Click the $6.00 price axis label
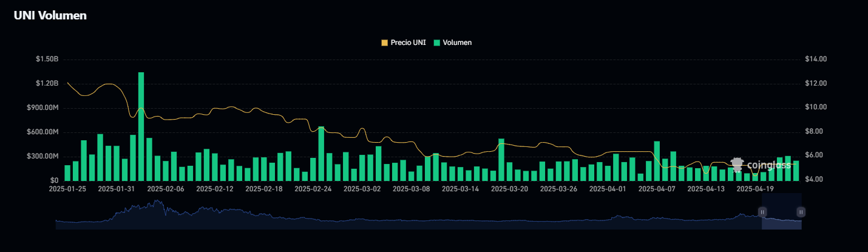The height and width of the screenshot is (252, 868). pos(814,156)
